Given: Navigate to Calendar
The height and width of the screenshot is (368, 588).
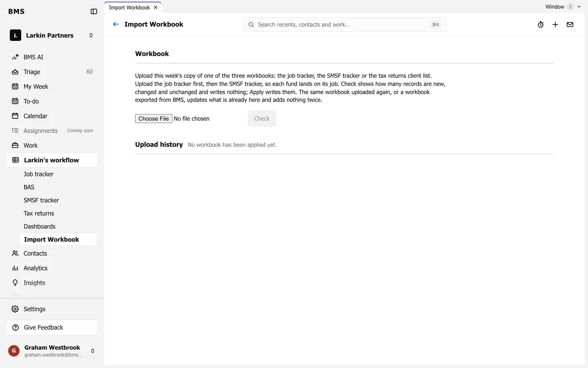Looking at the screenshot, I should [x=52, y=116].
